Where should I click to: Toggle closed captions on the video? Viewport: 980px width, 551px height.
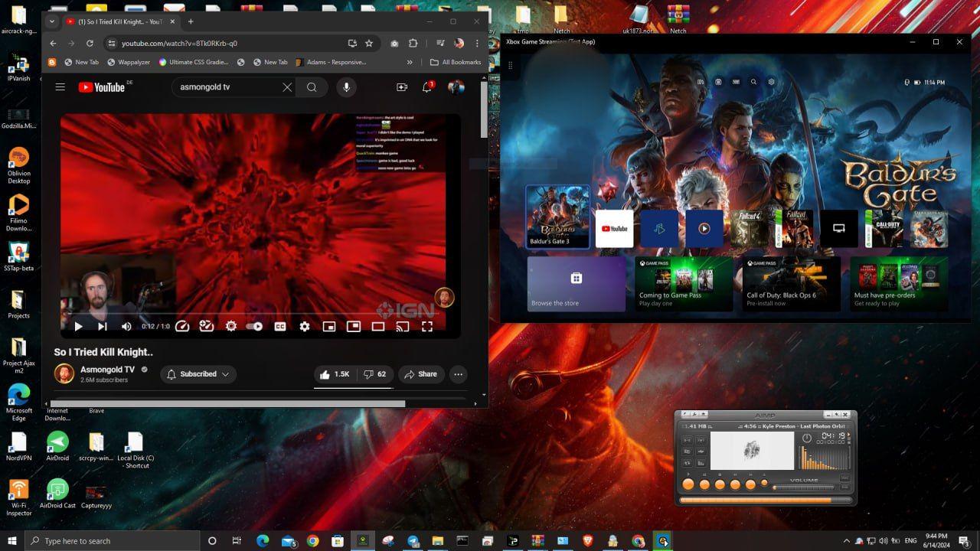280,327
